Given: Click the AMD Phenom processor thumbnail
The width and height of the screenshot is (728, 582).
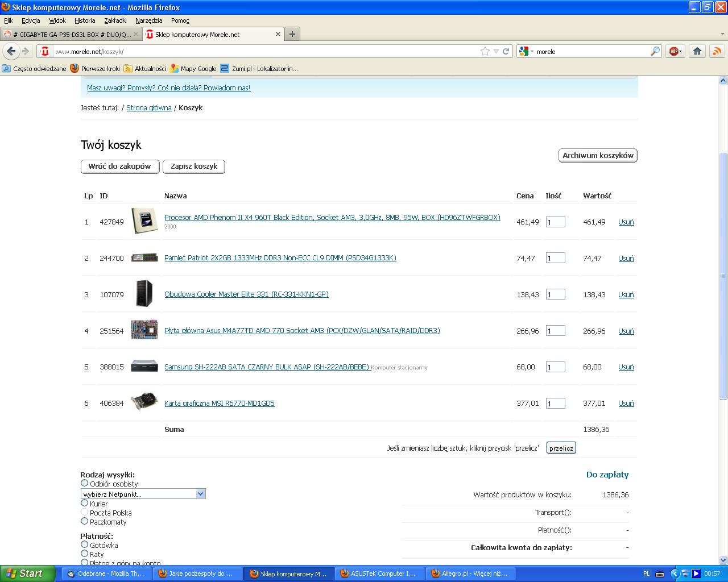Looking at the screenshot, I should click(144, 221).
